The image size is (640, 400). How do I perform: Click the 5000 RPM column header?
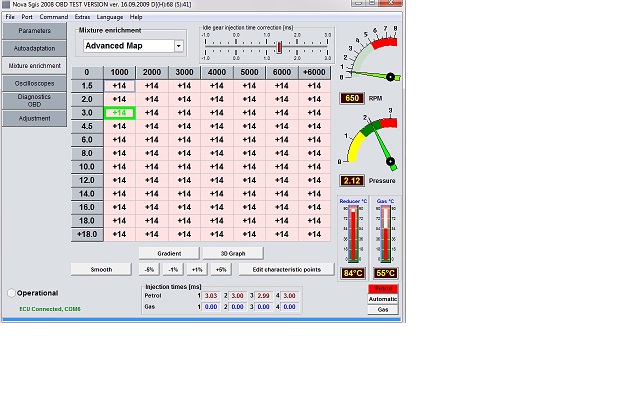(x=249, y=72)
